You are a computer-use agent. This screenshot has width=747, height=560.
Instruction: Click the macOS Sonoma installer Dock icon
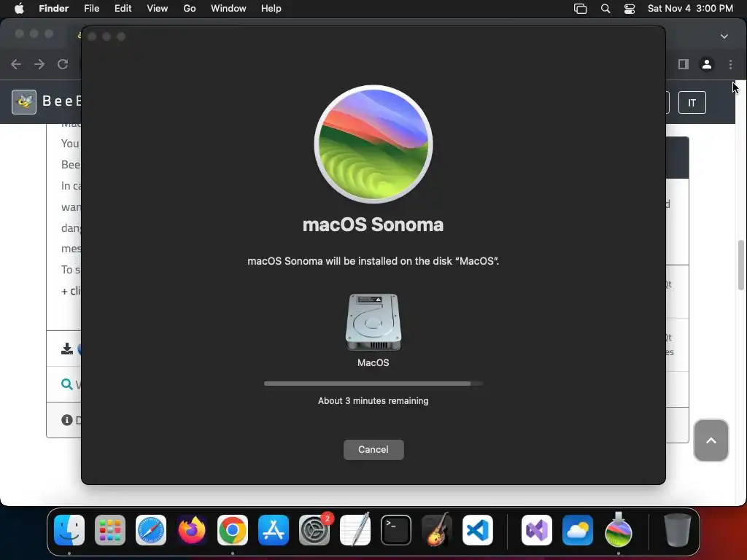pyautogui.click(x=619, y=529)
